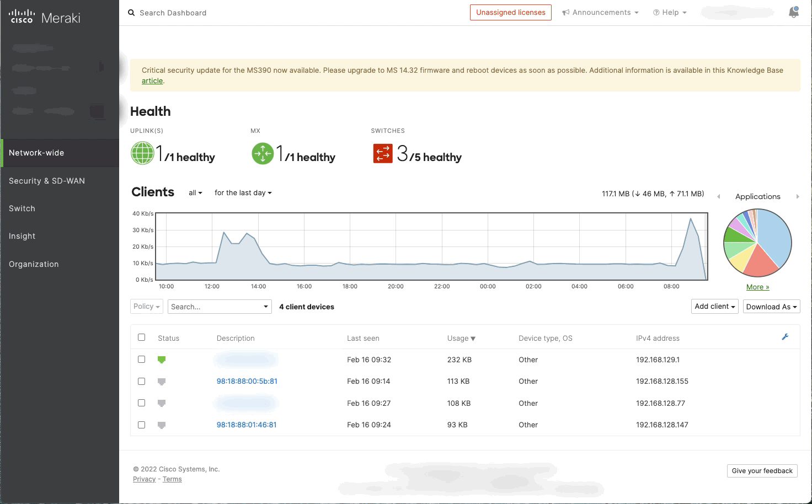This screenshot has width=812, height=504.
Task: Click the green status icon in first client row
Action: pyautogui.click(x=162, y=359)
